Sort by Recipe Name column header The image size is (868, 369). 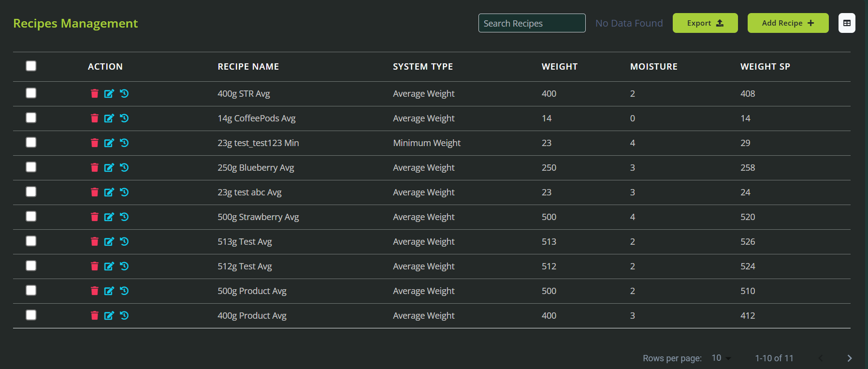pos(248,67)
